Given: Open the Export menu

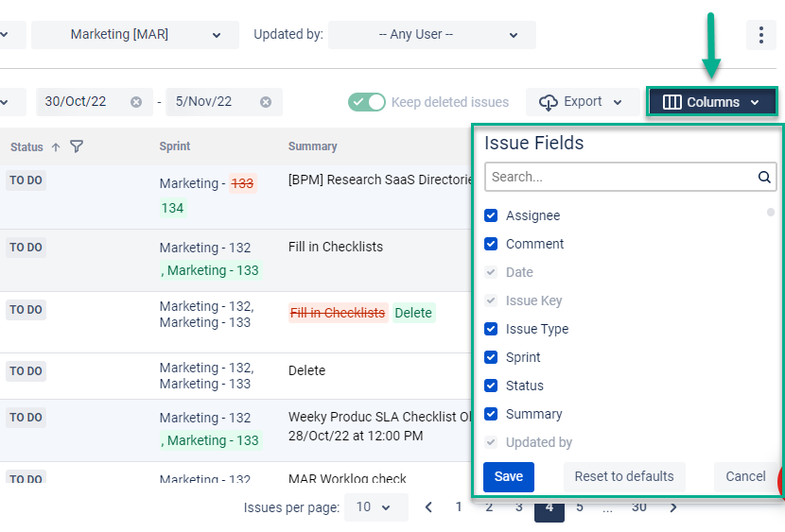Looking at the screenshot, I should click(x=583, y=102).
